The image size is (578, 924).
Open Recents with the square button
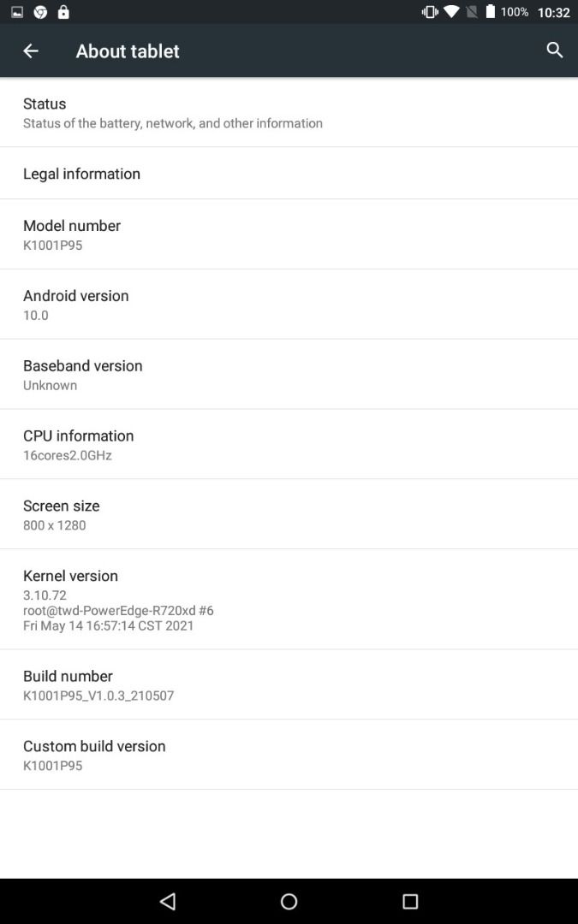pos(410,901)
